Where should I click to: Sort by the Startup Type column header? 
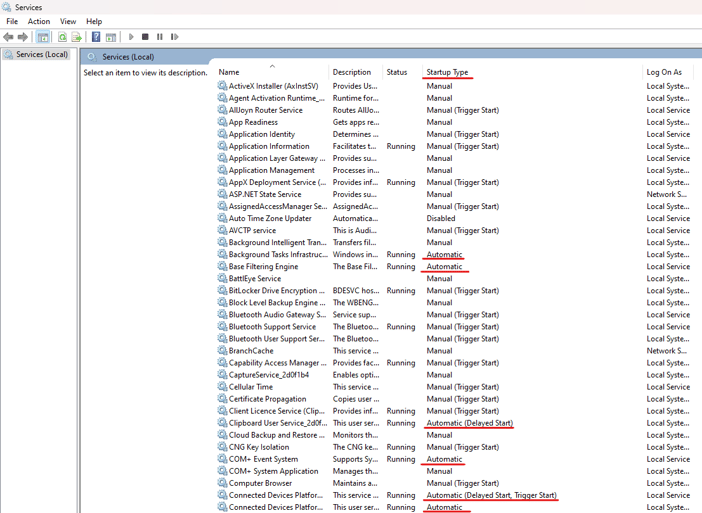(x=447, y=72)
